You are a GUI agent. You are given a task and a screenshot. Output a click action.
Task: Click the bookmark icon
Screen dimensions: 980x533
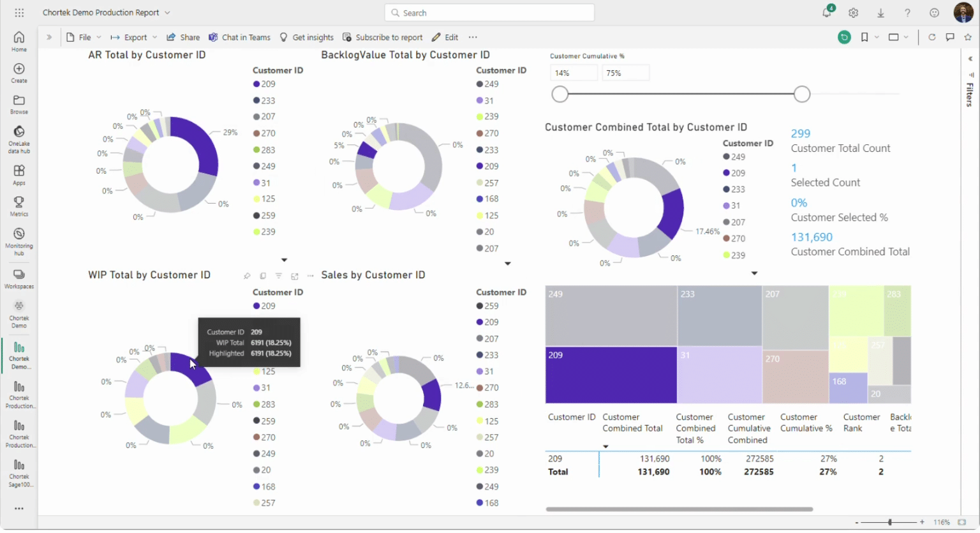coord(865,37)
